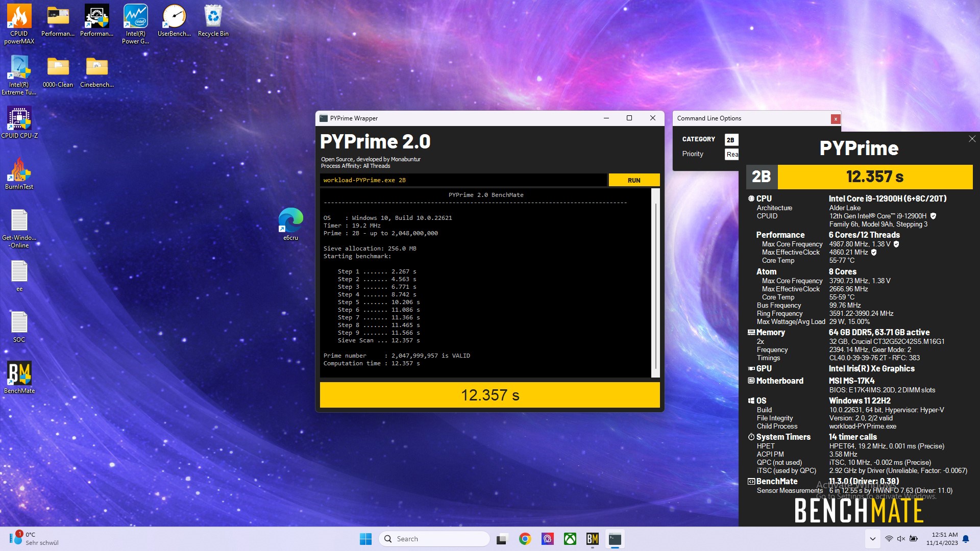Viewport: 980px width, 551px height.
Task: Open battery status tray icon
Action: pos(914,539)
